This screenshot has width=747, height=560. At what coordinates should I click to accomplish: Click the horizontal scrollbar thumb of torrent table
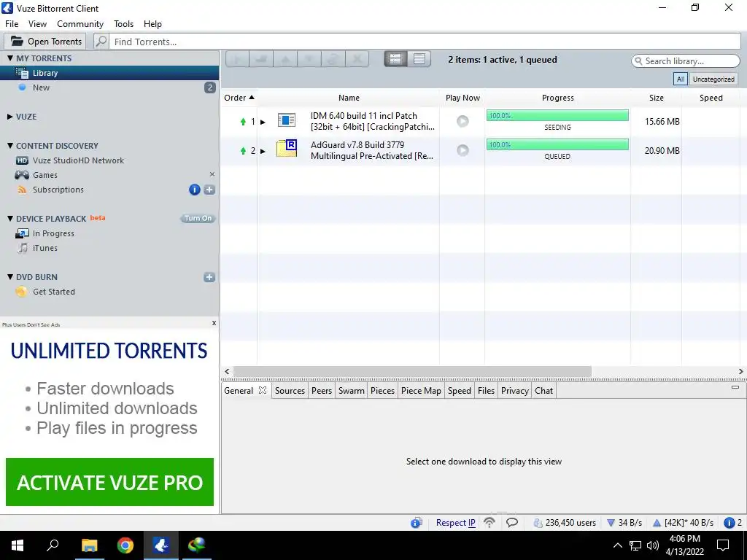coord(413,371)
